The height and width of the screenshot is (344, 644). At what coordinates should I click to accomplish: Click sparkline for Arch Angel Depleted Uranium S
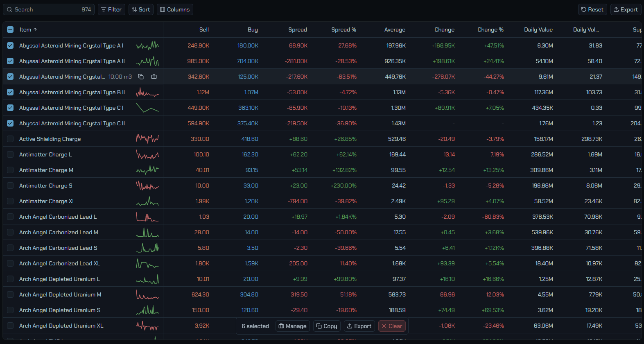point(147,310)
